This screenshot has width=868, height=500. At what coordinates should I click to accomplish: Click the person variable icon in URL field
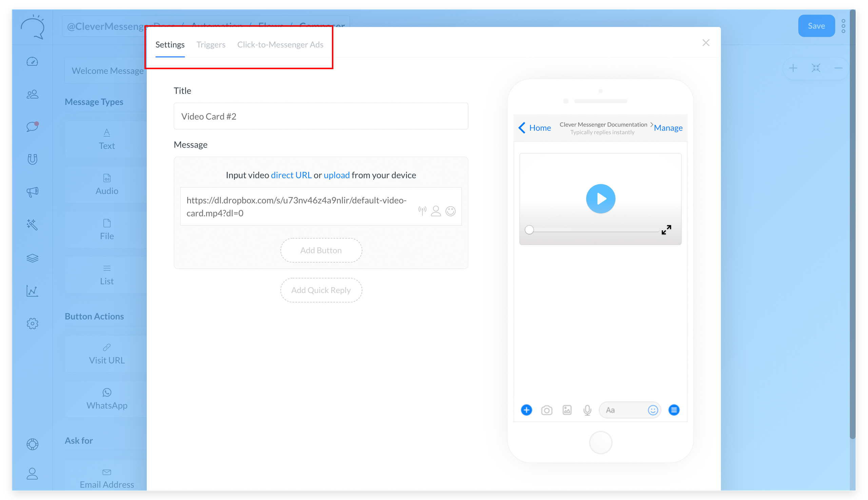point(436,211)
